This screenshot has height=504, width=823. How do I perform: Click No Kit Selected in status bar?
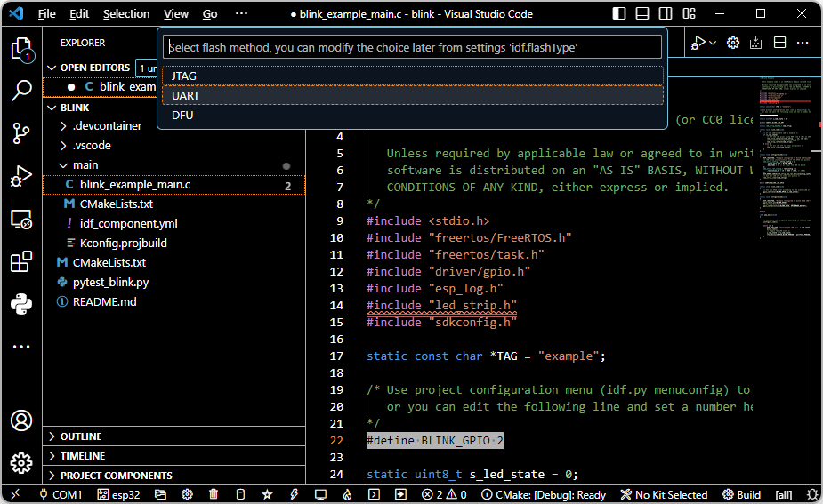tap(664, 494)
